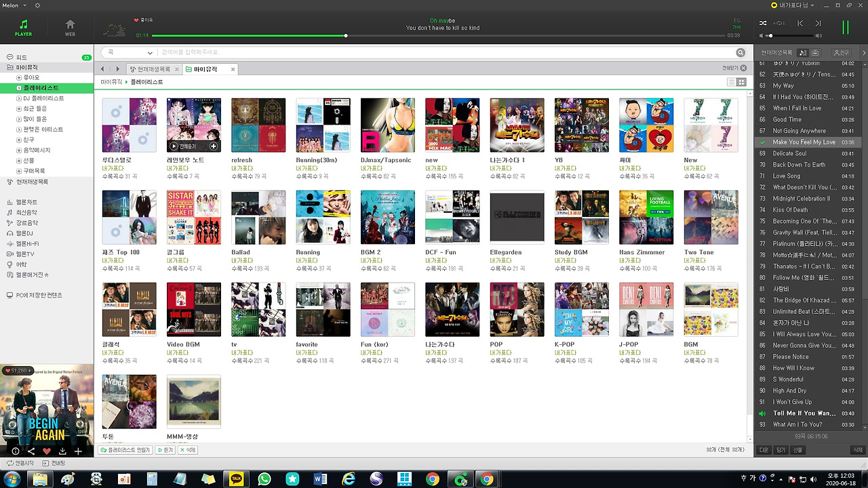Expand 최근 들은 in the sidebar

[19, 108]
